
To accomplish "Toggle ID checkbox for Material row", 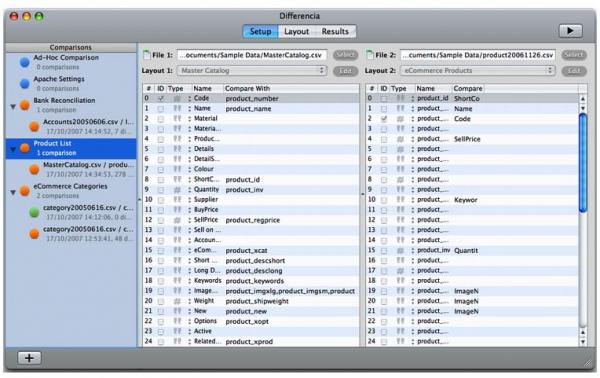I will coord(161,119).
